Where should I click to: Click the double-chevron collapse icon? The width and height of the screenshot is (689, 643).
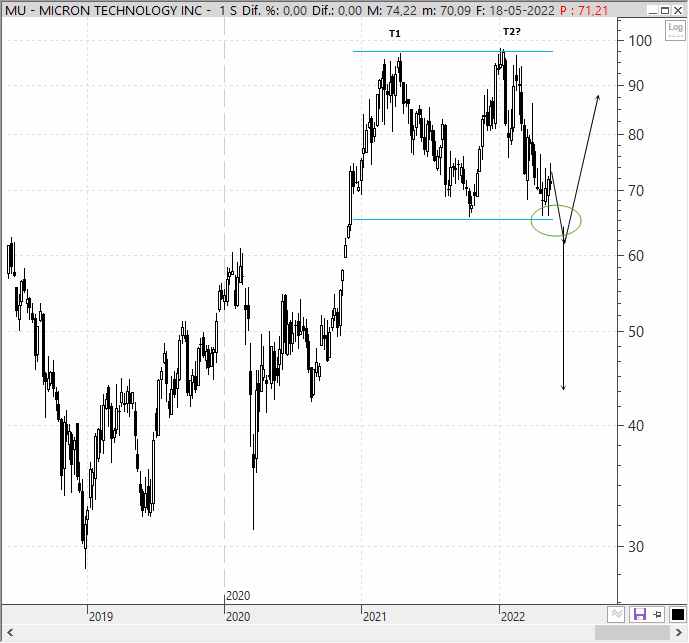[616, 614]
